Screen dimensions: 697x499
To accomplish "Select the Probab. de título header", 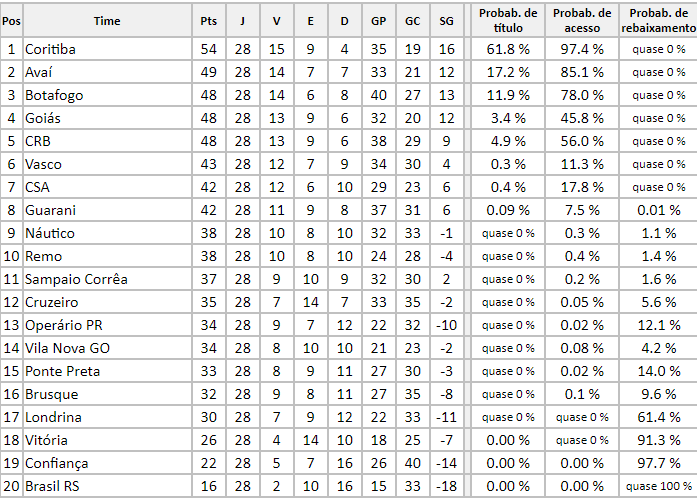I will coord(508,20).
